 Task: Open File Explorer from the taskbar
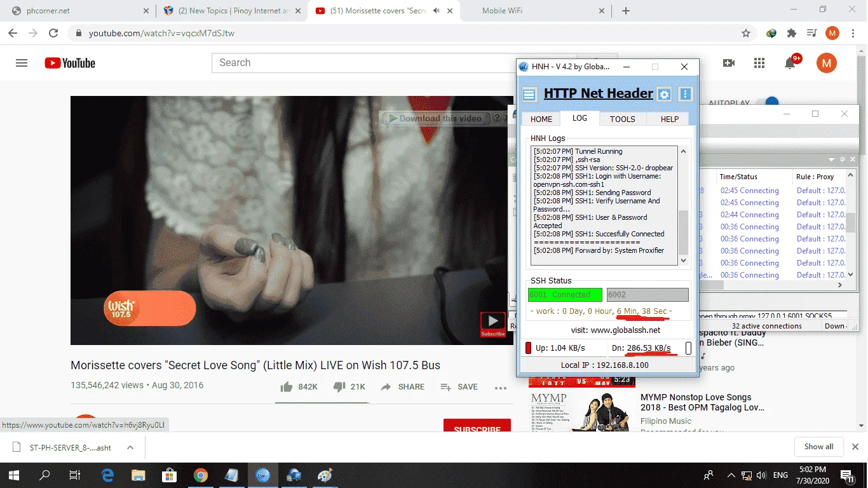pos(139,475)
